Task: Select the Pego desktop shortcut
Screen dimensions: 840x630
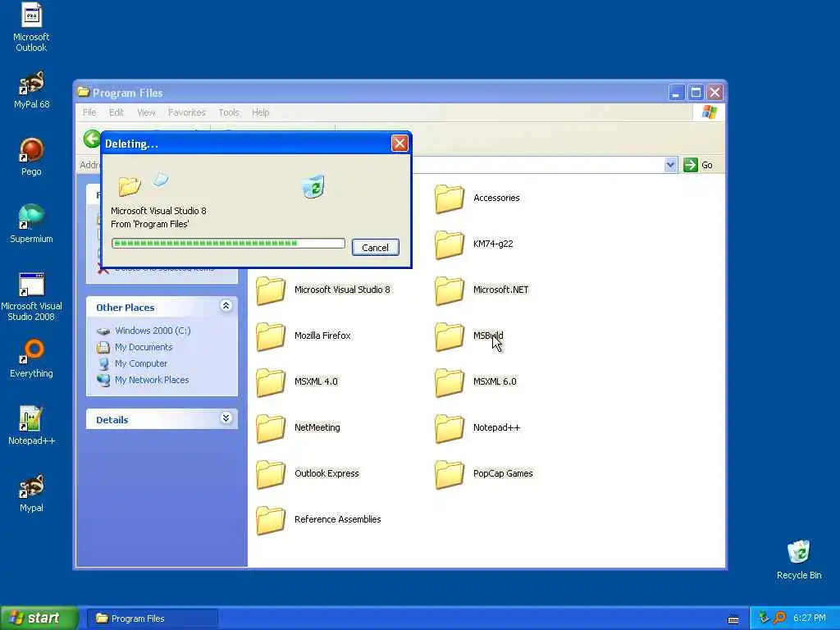Action: click(31, 157)
